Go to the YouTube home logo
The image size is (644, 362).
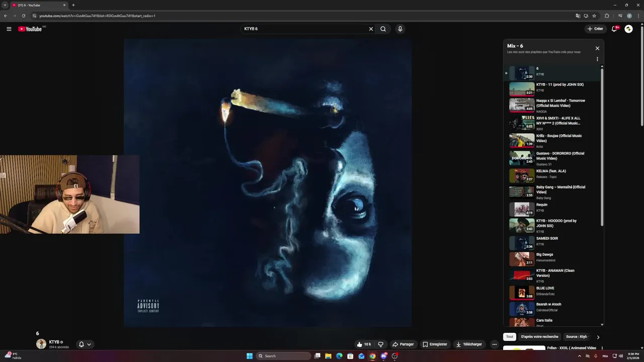[30, 29]
